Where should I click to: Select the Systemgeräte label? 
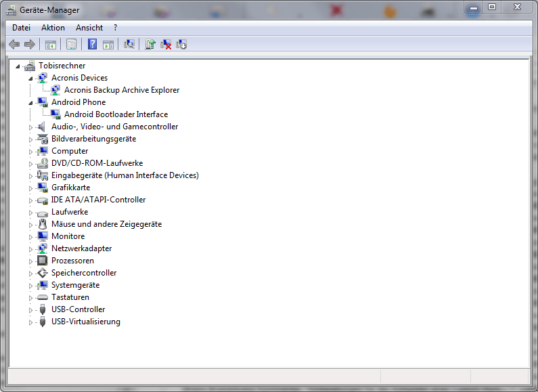(x=76, y=285)
